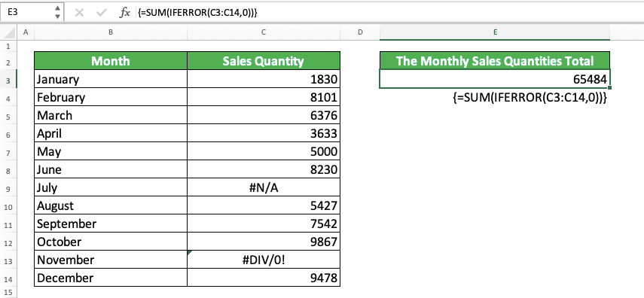
Task: Select the August cell
Action: [x=111, y=205]
